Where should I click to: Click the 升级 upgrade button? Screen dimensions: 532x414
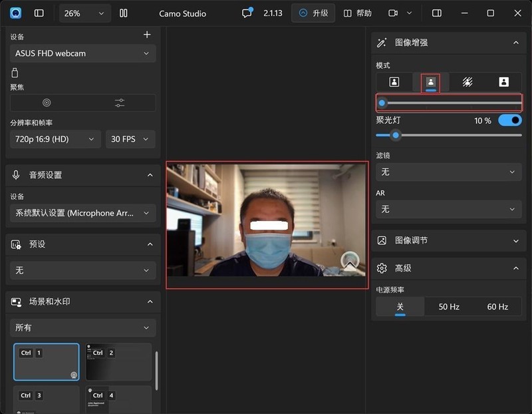point(313,13)
